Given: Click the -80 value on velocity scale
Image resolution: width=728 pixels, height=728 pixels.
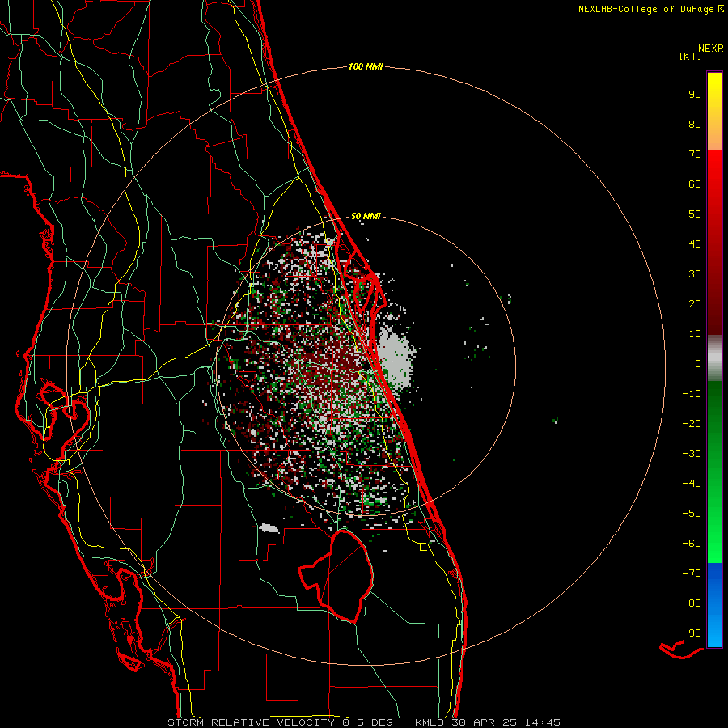Looking at the screenshot, I should 692,603.
